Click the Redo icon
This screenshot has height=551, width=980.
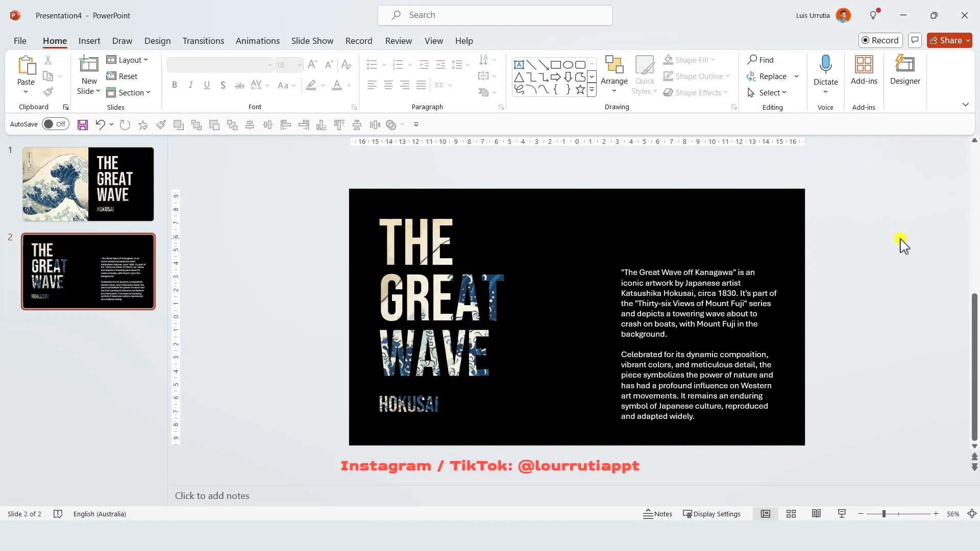(125, 124)
